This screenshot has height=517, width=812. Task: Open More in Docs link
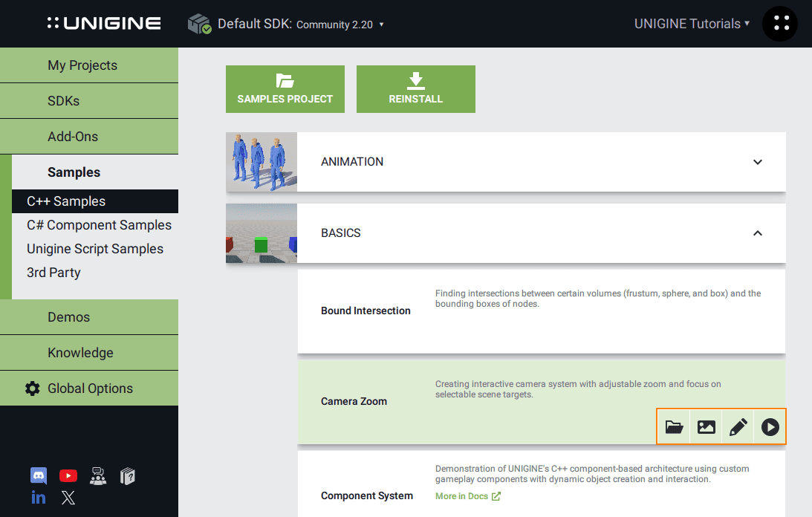click(x=467, y=496)
